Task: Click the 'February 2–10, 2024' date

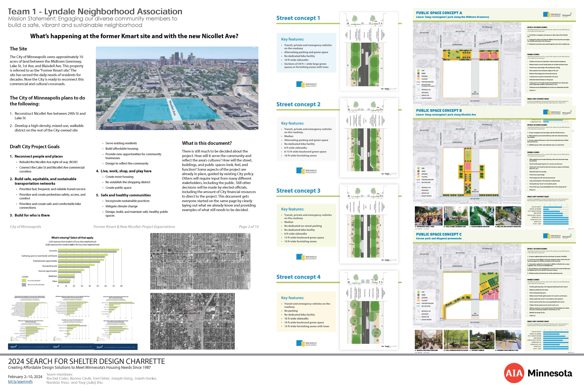Action: click(25, 377)
